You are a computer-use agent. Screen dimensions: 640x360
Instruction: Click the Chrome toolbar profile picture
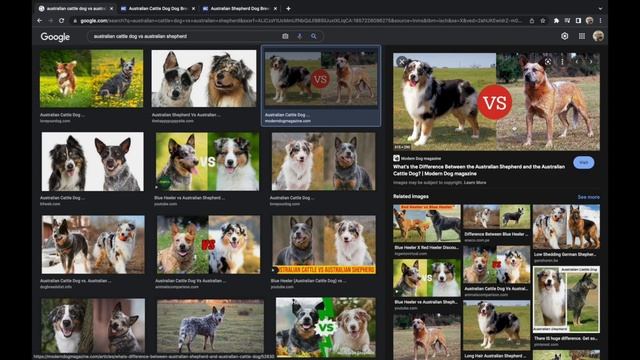(589, 20)
